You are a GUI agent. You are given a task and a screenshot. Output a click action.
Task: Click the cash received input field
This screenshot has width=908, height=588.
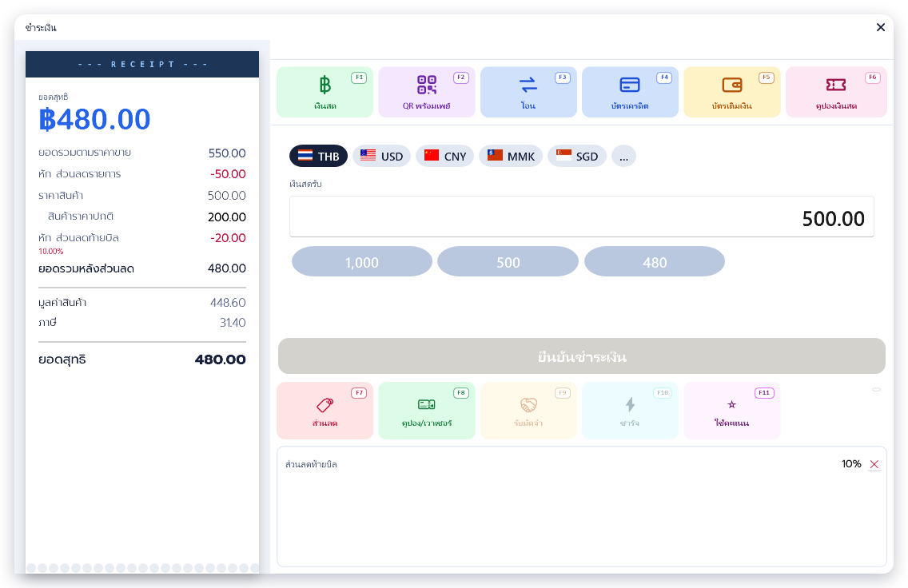tap(581, 217)
